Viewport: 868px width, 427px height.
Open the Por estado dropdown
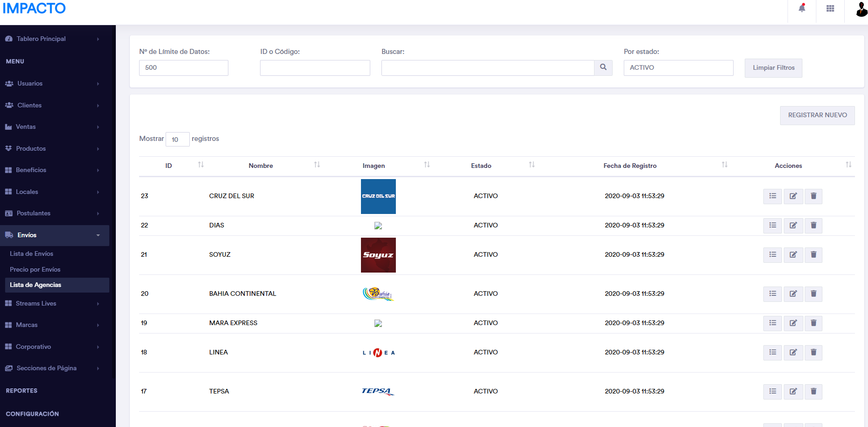point(678,68)
